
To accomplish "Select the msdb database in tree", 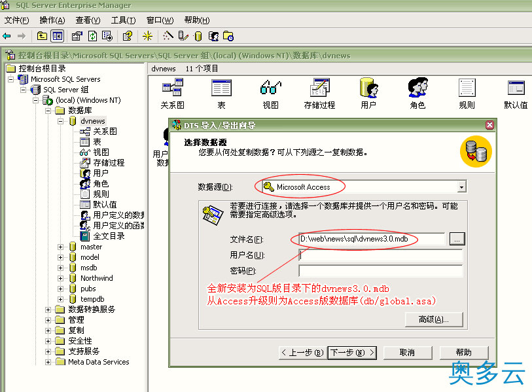I will [88, 268].
